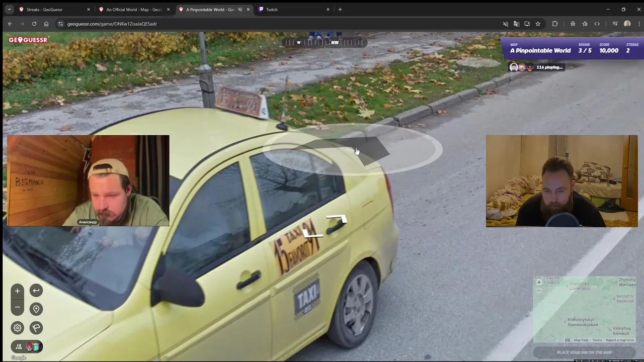Click Place Your Pin On The Map button
The height and width of the screenshot is (362, 644).
(x=584, y=352)
